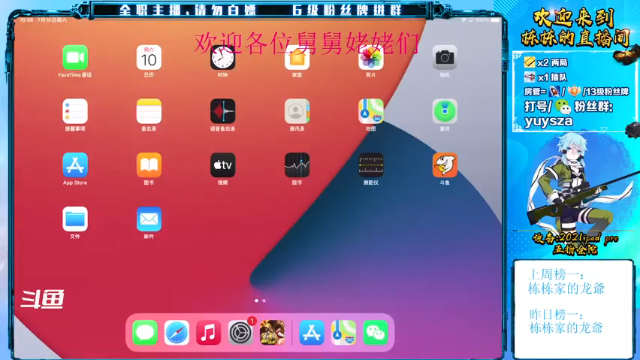640x360 pixels.
Task: Switch to the second home screen page dot
Action: point(264,300)
